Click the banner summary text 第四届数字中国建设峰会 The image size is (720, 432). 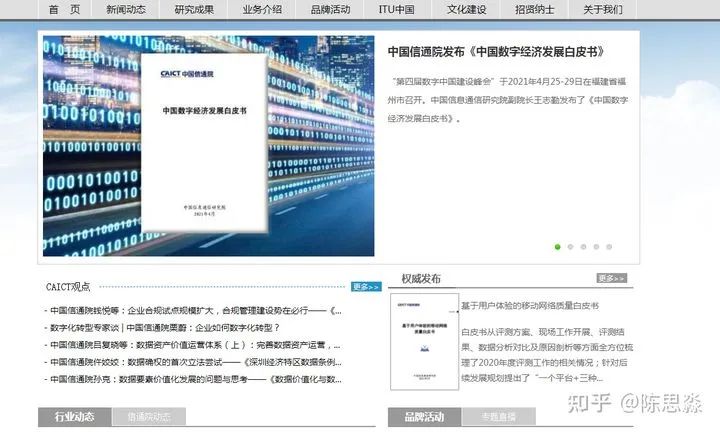tap(508, 100)
